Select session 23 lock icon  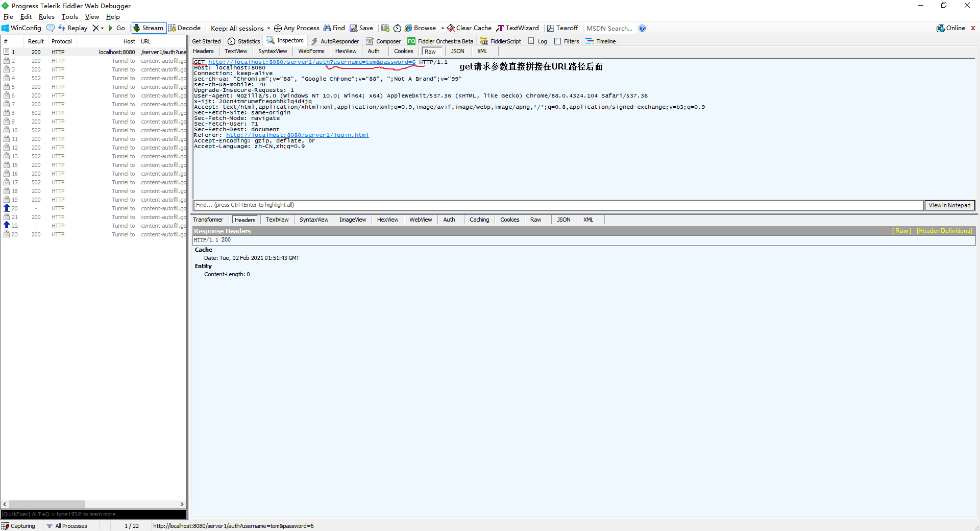(x=7, y=234)
